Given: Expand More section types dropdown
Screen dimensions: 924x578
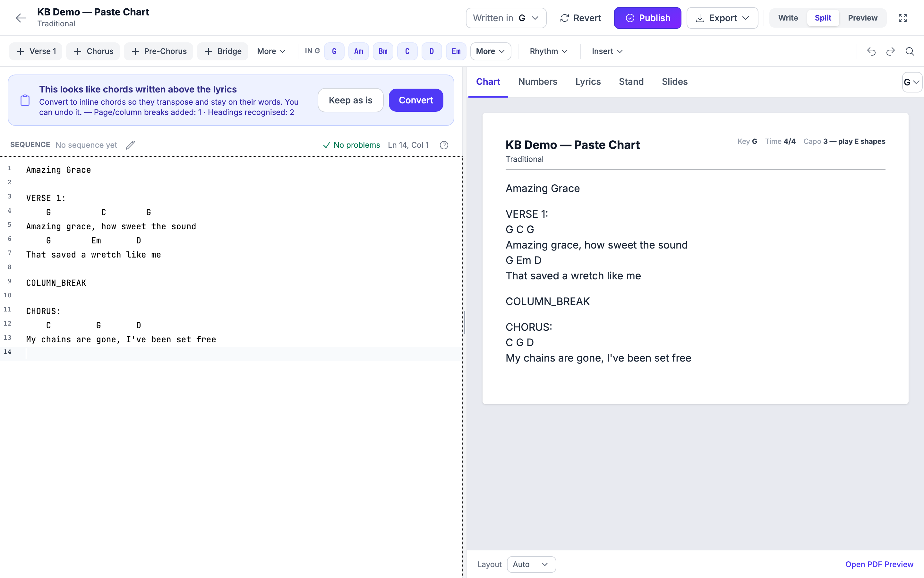Looking at the screenshot, I should 271,51.
